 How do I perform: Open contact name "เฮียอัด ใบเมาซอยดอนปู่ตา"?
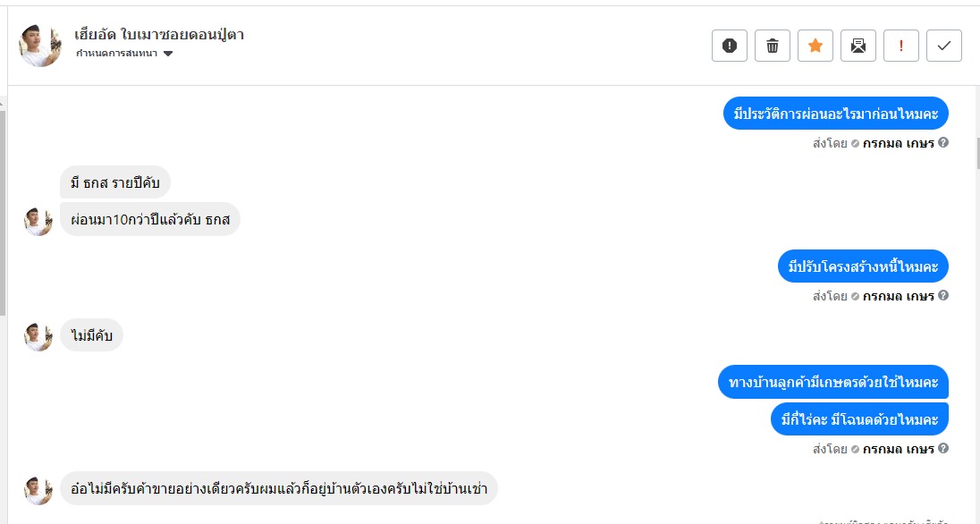159,35
